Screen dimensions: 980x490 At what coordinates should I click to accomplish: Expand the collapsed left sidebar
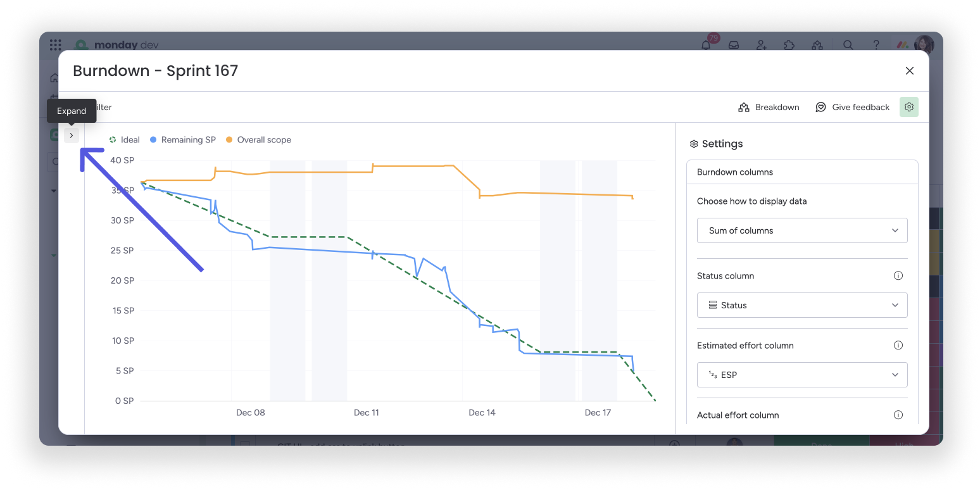[x=72, y=135]
